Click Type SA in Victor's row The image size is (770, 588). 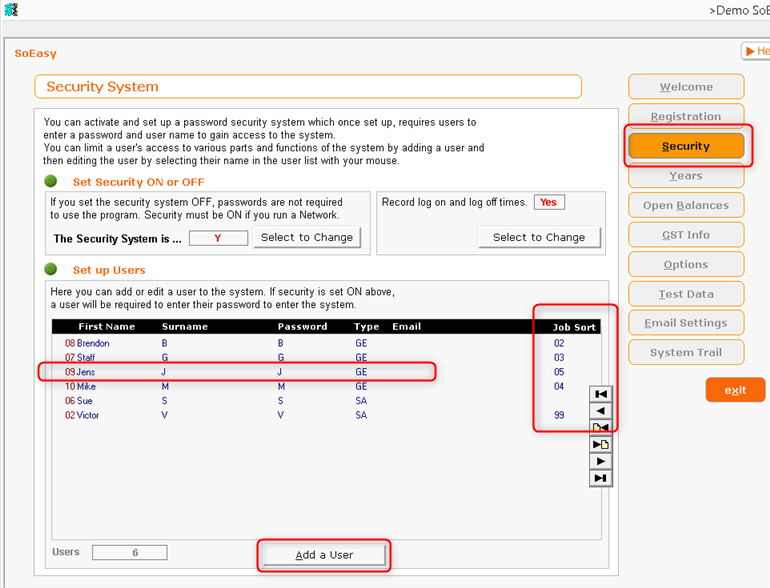tap(361, 415)
